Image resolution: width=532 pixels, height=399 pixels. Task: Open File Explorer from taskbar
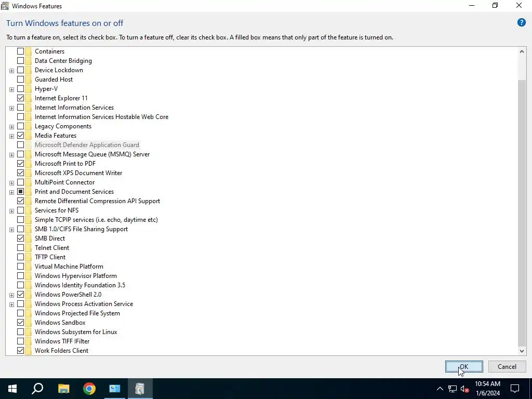(x=63, y=389)
